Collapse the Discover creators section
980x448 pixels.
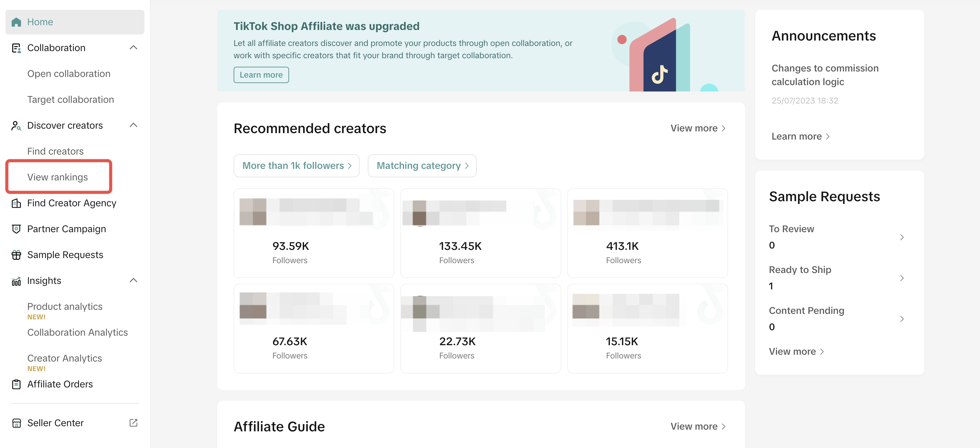pos(133,125)
